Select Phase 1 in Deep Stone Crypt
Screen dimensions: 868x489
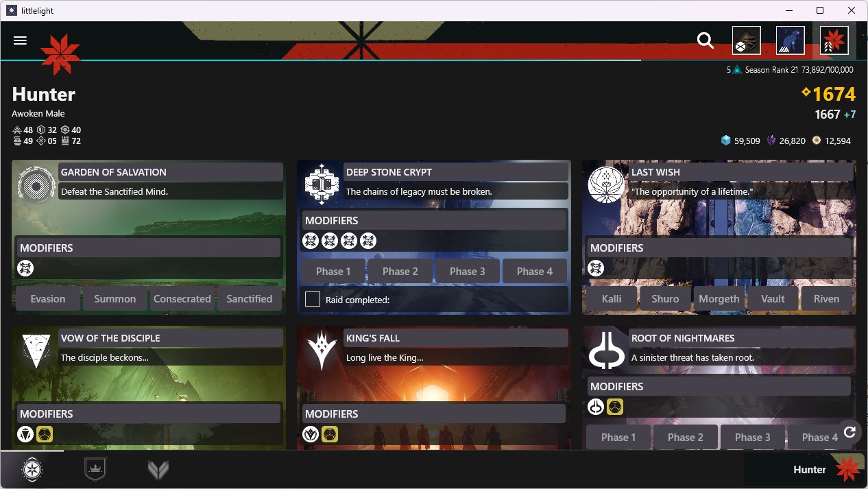pos(333,272)
